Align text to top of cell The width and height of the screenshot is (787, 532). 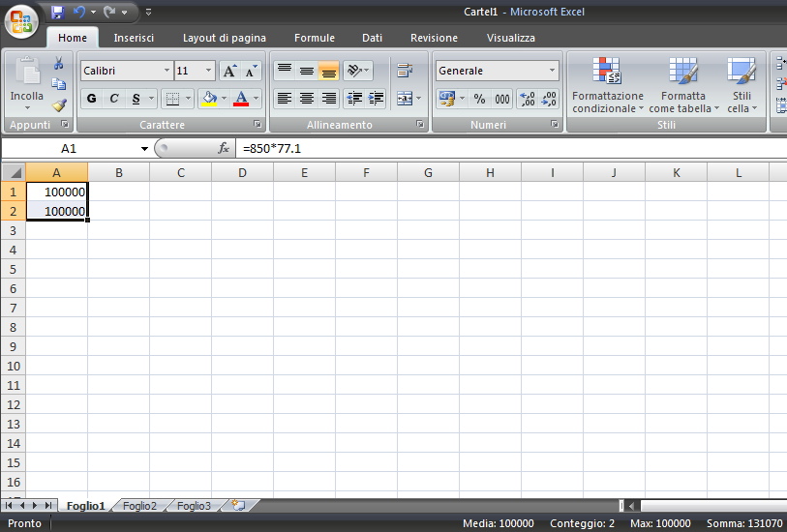pos(285,71)
